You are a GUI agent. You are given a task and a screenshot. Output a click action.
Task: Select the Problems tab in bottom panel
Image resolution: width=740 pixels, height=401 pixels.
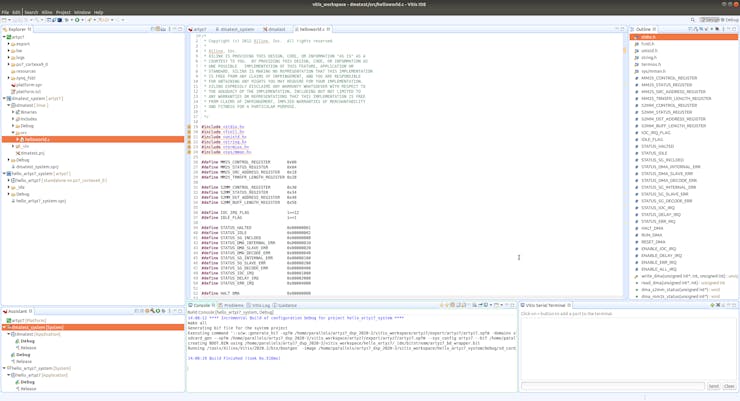pos(234,305)
